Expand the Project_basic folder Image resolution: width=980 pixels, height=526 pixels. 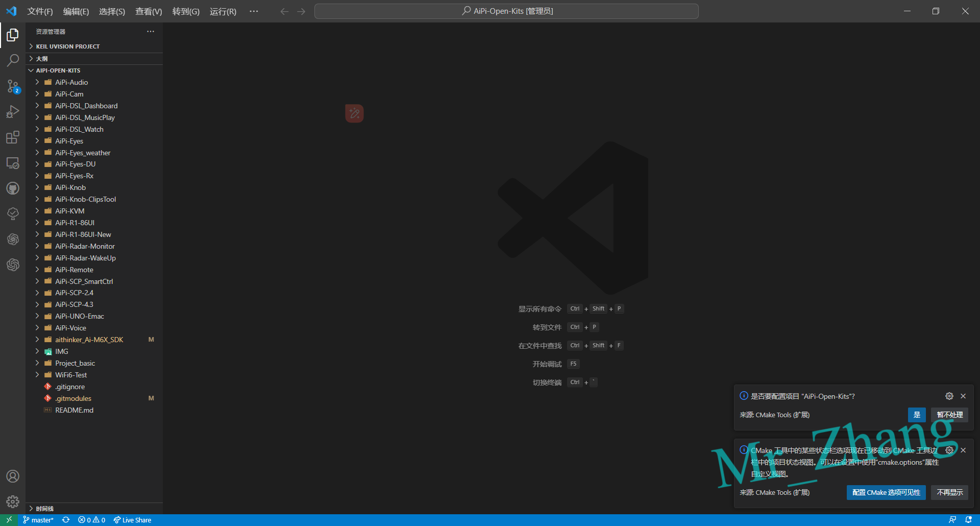coord(94,363)
